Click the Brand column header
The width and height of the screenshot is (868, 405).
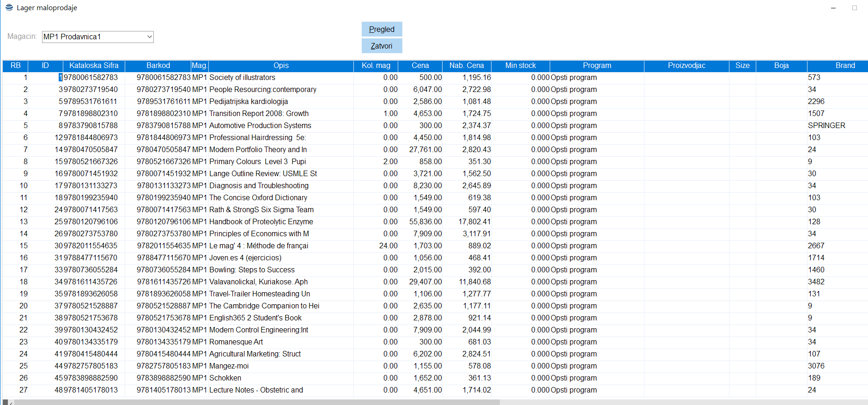844,66
